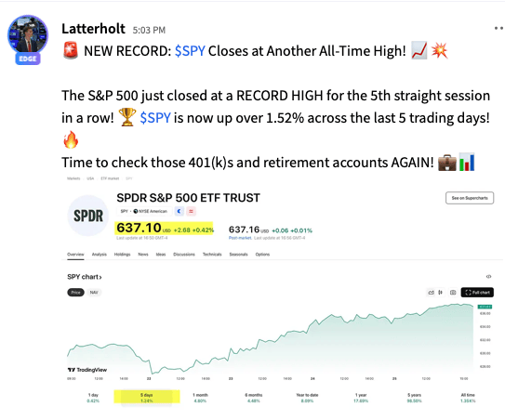Viewport: 505px width, 420px height.
Task: Click the See on Supercharts button
Action: point(470,198)
